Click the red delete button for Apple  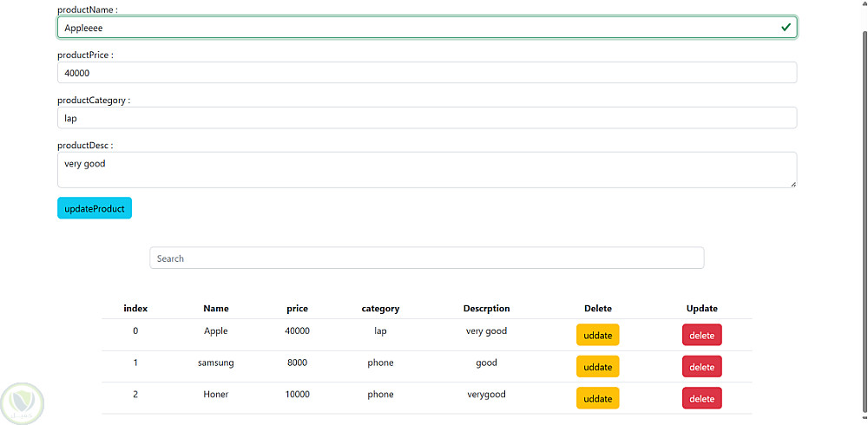702,335
